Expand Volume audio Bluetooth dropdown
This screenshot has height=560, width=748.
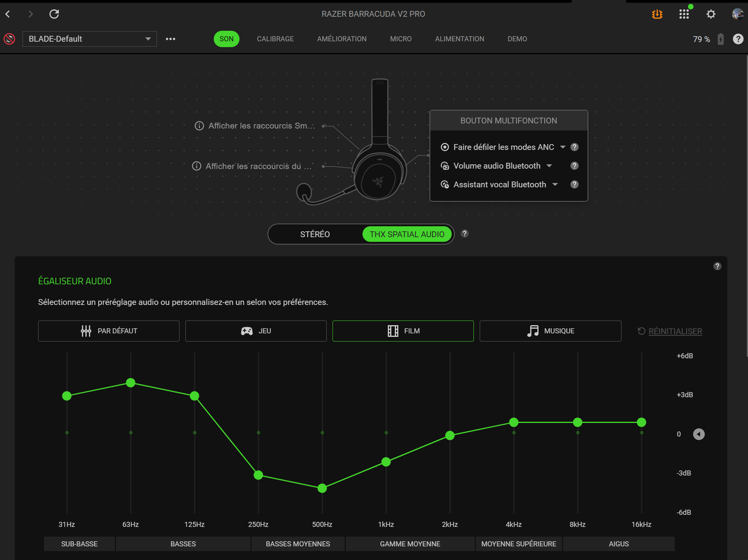pyautogui.click(x=549, y=166)
